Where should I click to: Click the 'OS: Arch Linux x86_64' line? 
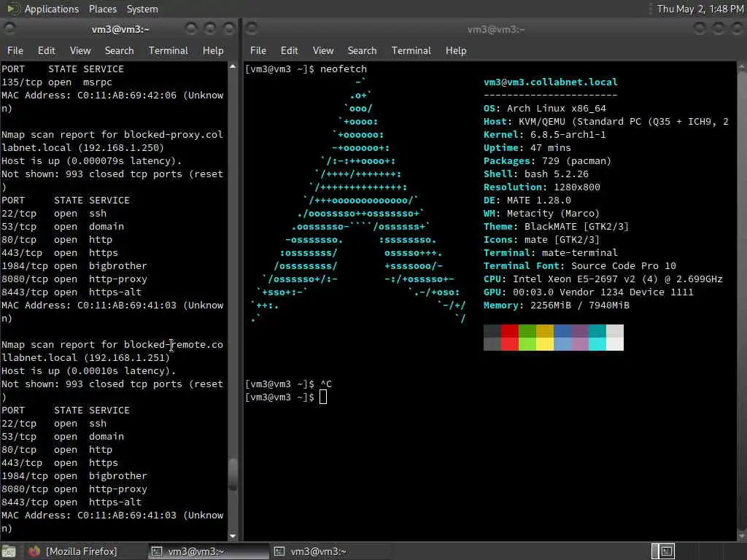544,109
